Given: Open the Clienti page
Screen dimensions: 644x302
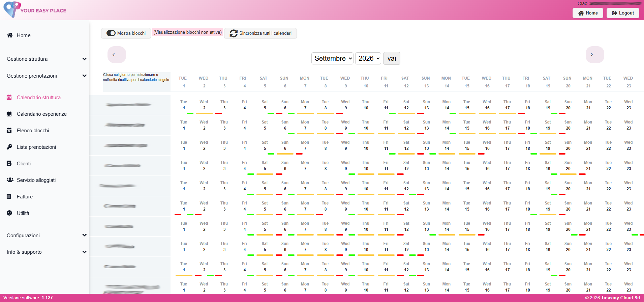Looking at the screenshot, I should click(24, 163).
